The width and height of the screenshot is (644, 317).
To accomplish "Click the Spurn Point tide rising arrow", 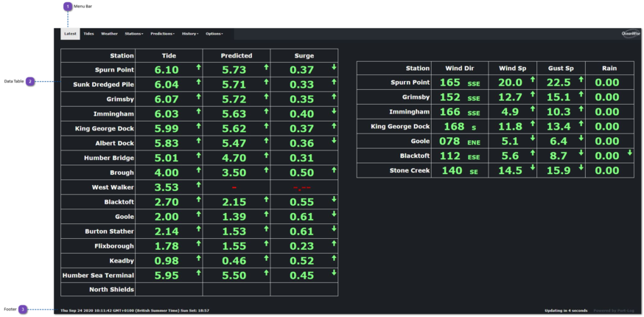I will (197, 67).
